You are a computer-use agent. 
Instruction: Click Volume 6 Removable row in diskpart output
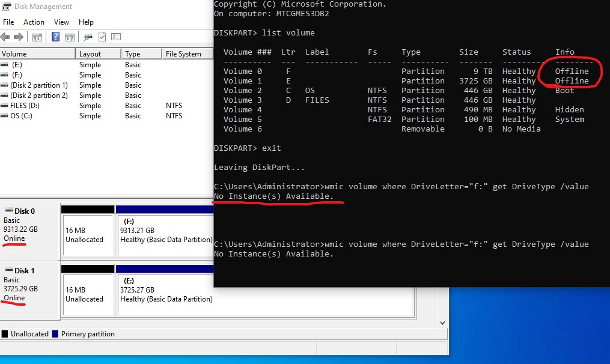coord(382,129)
